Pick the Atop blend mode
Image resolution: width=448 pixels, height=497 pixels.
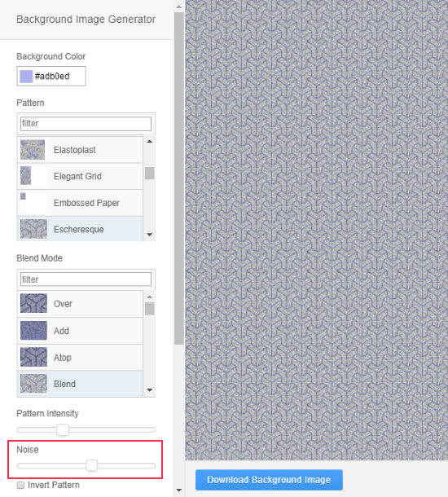(80, 357)
